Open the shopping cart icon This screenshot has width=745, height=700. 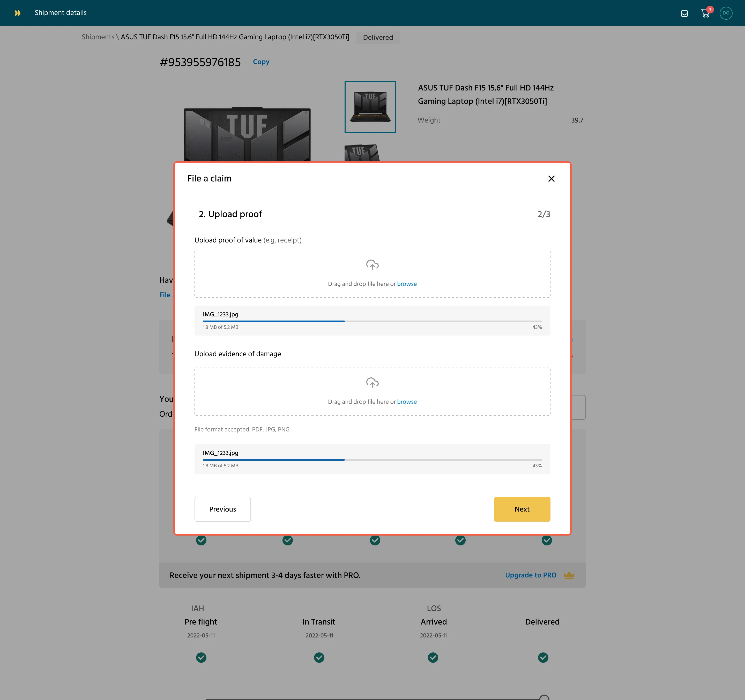(x=705, y=13)
